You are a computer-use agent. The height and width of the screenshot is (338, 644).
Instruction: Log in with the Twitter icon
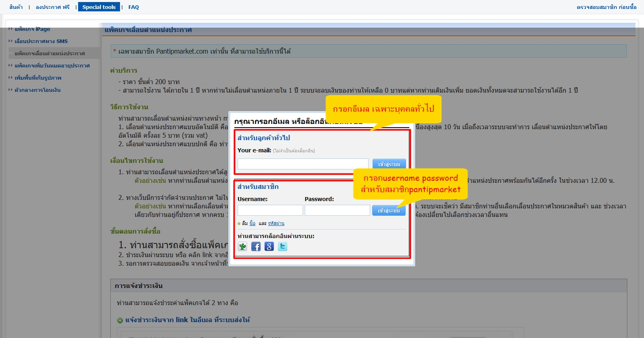(283, 246)
